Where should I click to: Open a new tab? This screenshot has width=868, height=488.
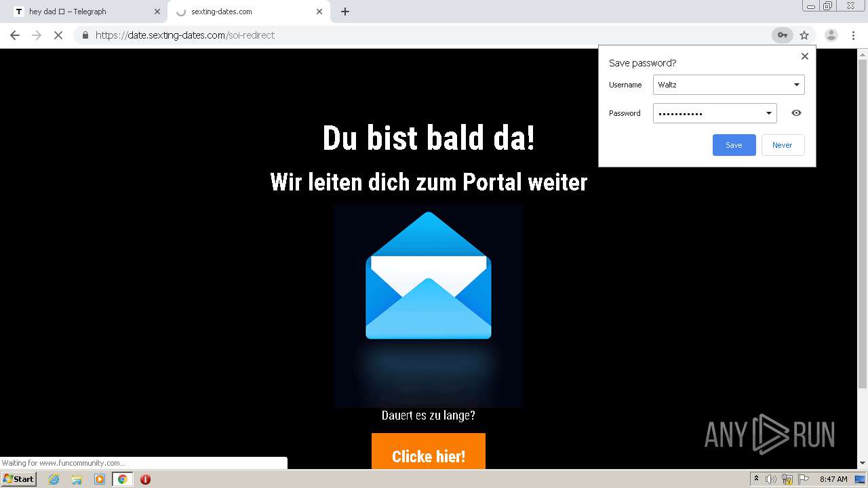coord(345,12)
